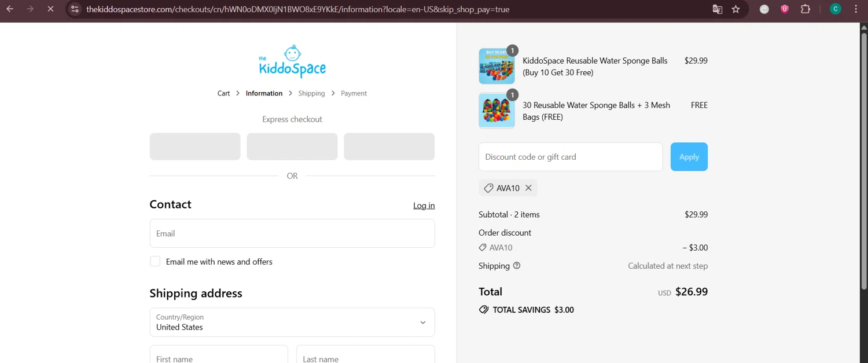Viewport: 868px width, 363px height.
Task: Click the translate page icon
Action: click(x=718, y=9)
